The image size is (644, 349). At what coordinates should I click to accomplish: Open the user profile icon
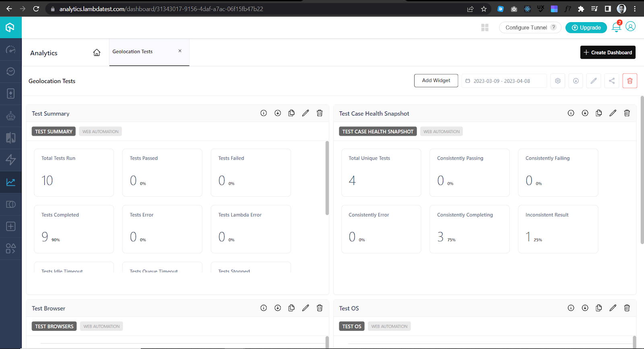(x=631, y=27)
